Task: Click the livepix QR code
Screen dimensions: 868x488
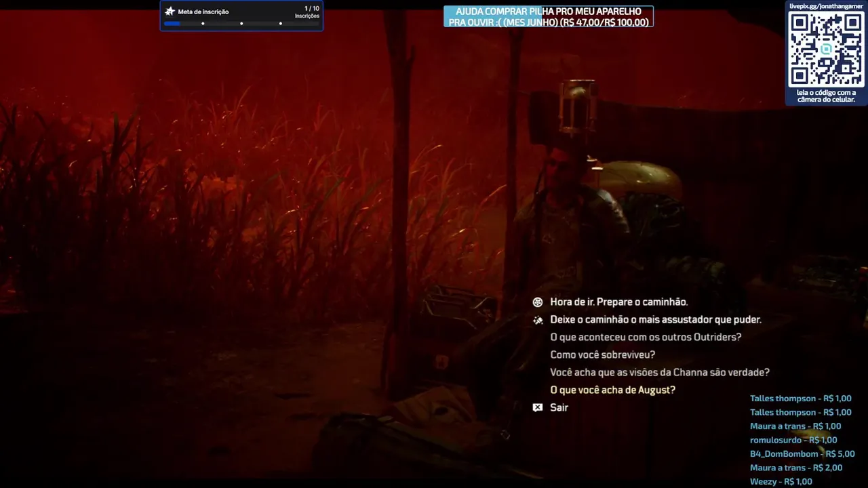Action: point(826,49)
